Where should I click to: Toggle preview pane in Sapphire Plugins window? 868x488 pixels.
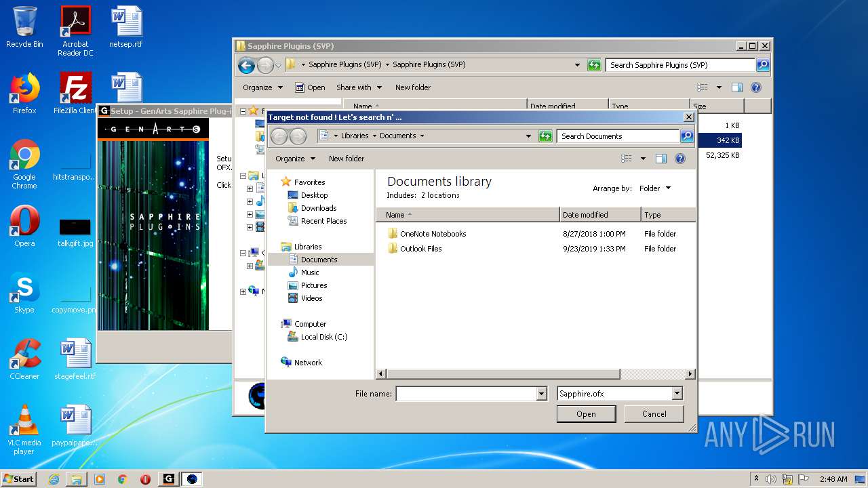737,87
